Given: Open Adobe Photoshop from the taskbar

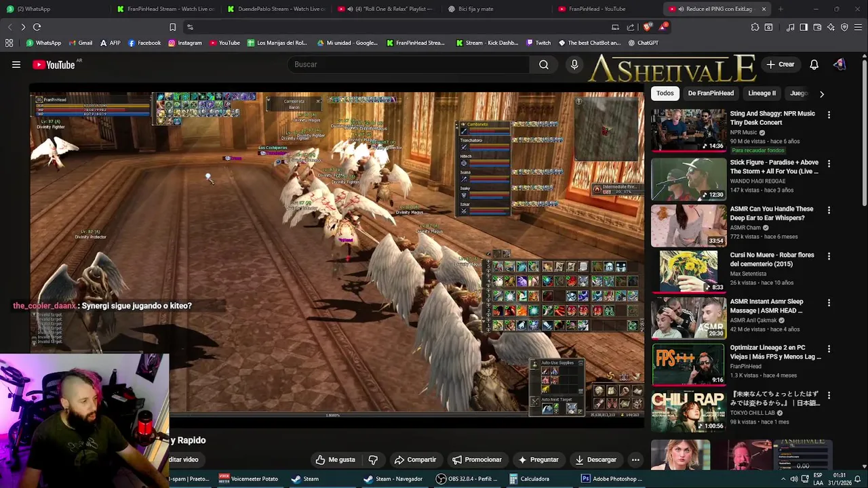Looking at the screenshot, I should point(612,479).
